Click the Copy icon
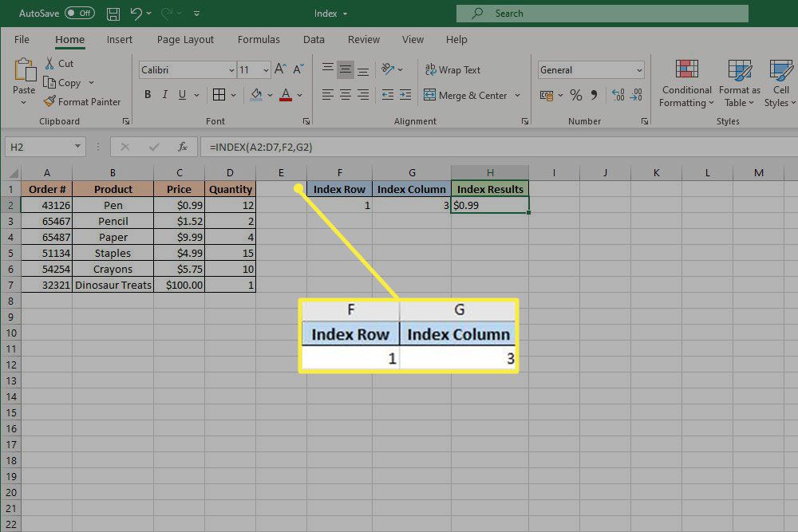798x532 pixels. 49,82
